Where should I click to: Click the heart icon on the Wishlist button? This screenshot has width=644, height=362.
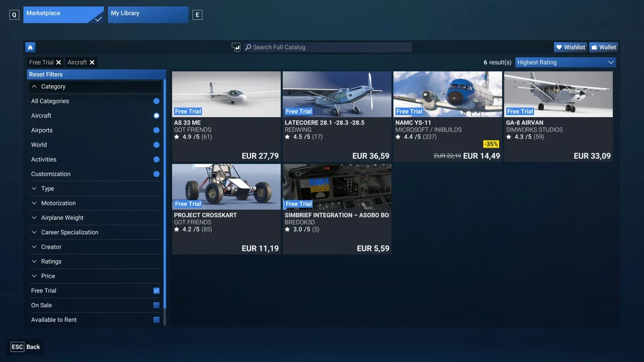pos(560,47)
